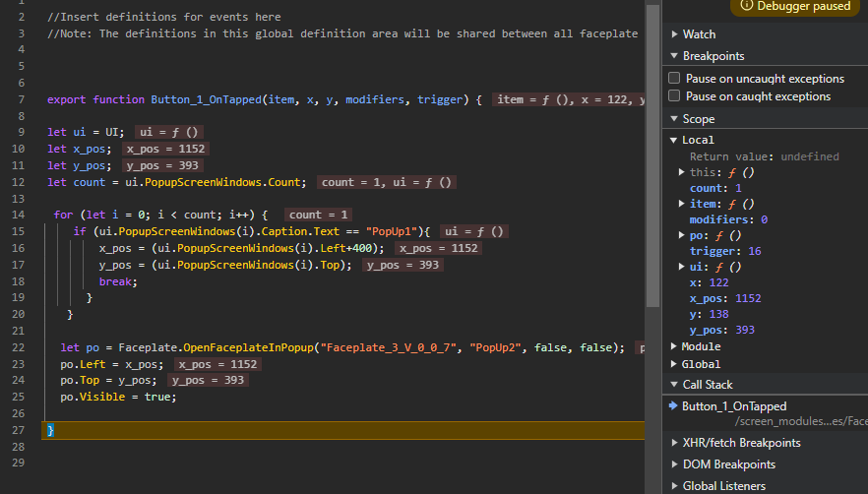868x494 pixels.
Task: Expand the Global Listeners section
Action: tap(674, 486)
